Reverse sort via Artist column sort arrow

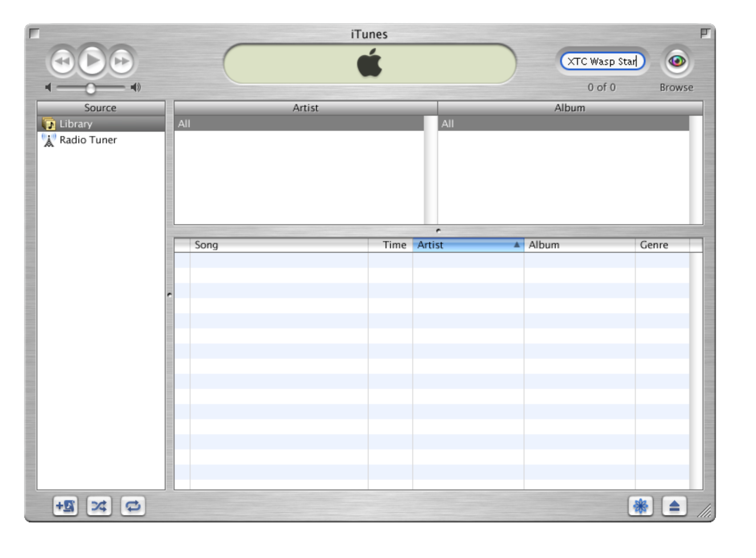coord(516,245)
